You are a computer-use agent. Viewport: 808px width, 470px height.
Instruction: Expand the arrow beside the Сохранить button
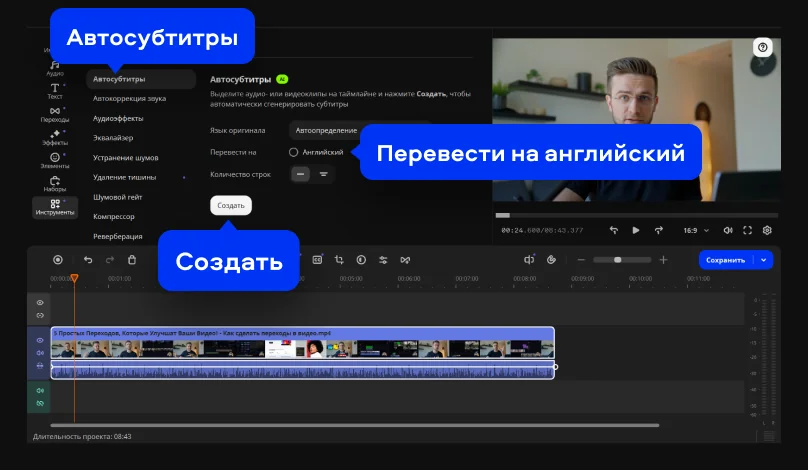coord(765,260)
